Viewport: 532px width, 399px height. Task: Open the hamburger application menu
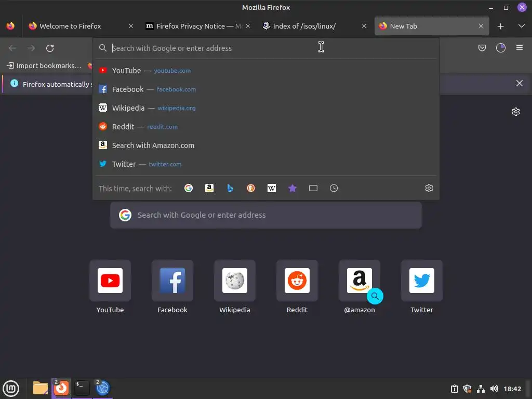coord(519,48)
